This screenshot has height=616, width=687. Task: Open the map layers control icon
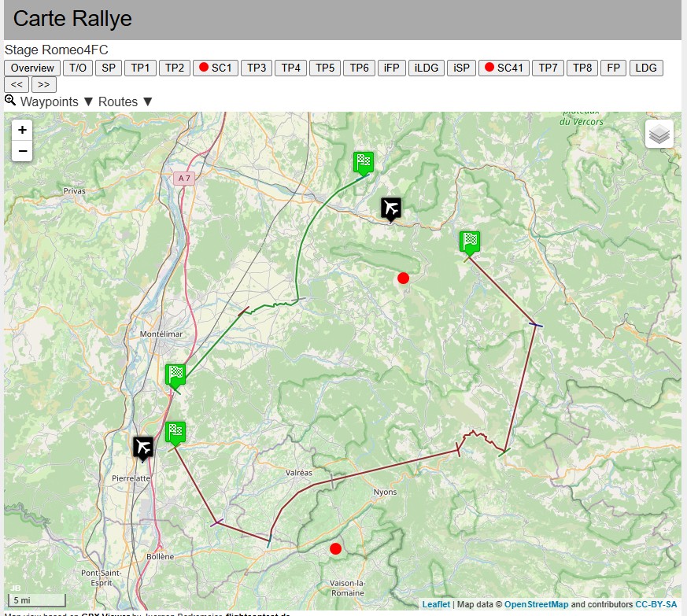659,135
